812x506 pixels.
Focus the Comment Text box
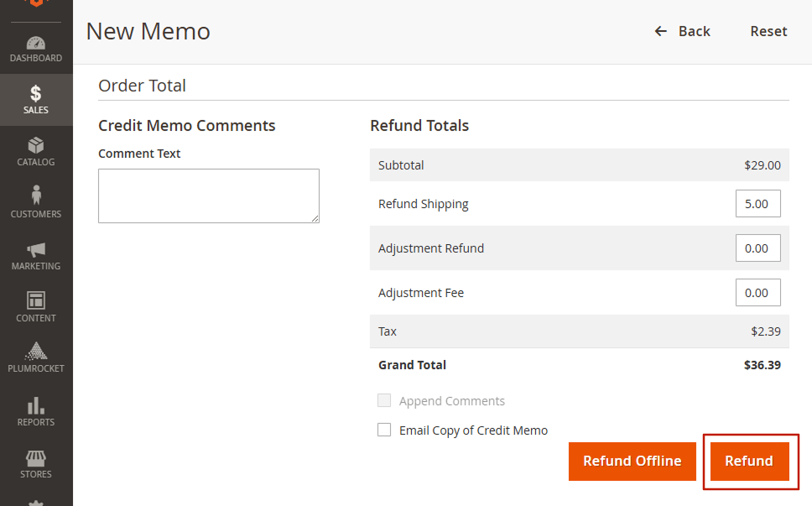pyautogui.click(x=209, y=196)
